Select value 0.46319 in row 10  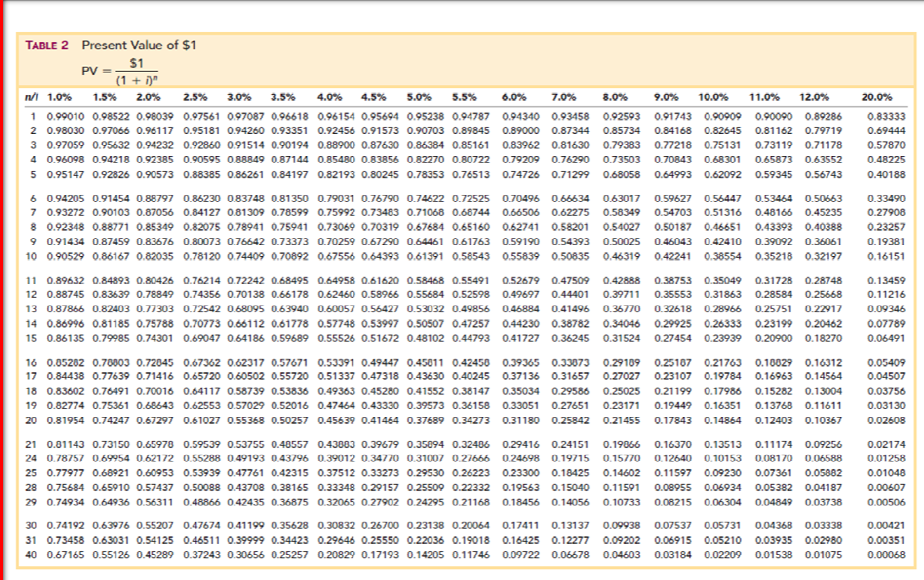click(x=621, y=256)
